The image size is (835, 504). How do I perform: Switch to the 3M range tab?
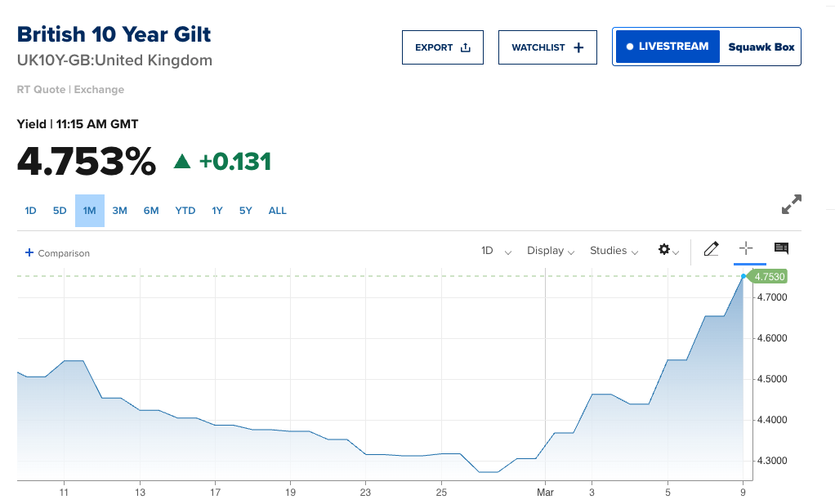tap(119, 211)
